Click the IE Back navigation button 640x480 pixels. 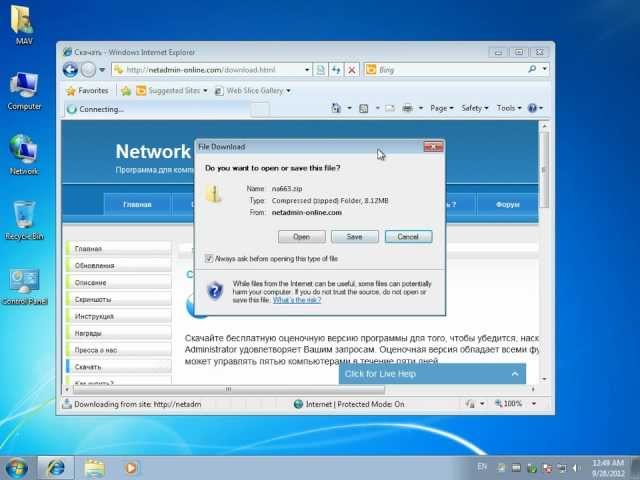(70, 70)
